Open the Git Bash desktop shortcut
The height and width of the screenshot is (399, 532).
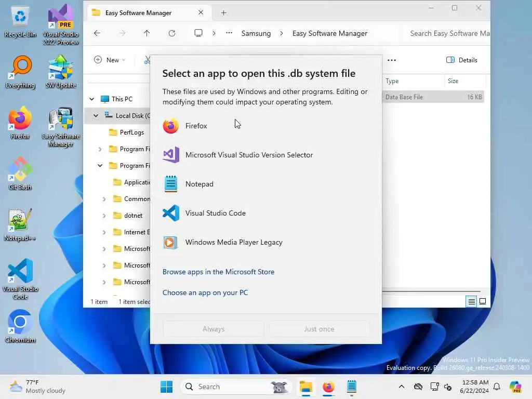pyautogui.click(x=20, y=174)
